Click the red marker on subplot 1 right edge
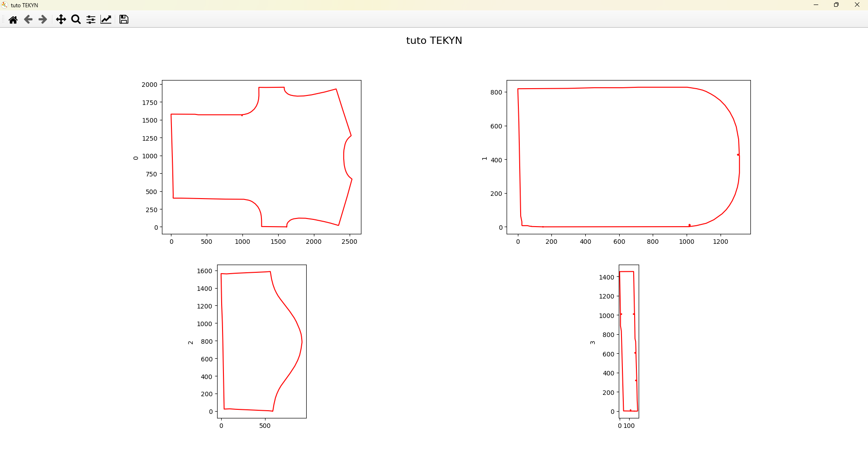 click(738, 155)
